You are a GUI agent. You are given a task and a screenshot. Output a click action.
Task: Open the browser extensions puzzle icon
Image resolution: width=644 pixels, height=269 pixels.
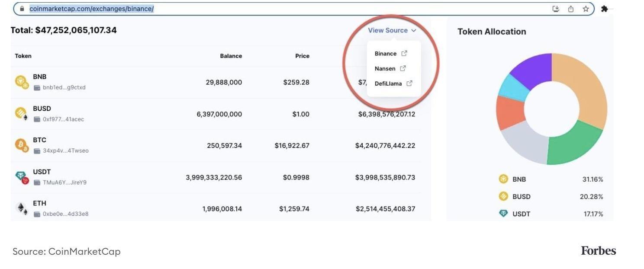[605, 9]
